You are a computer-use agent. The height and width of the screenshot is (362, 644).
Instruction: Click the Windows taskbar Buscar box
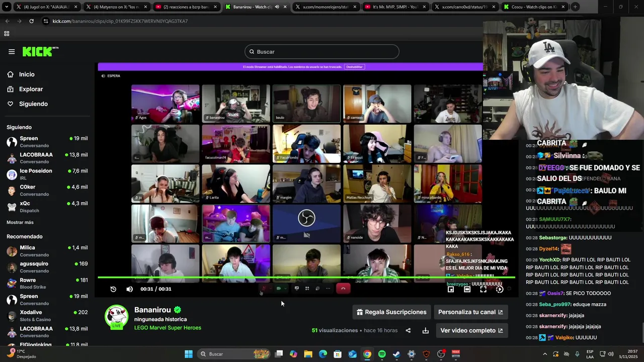point(233,354)
